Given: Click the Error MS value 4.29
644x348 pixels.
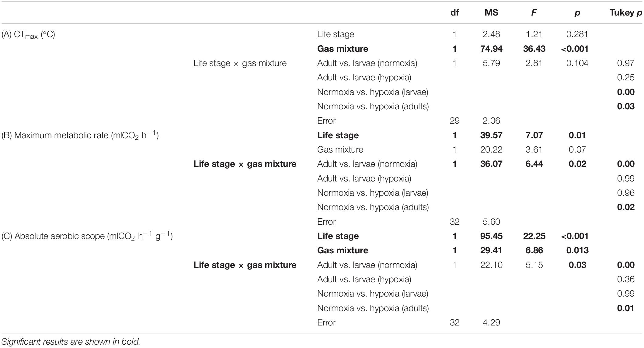Looking at the screenshot, I should tap(491, 322).
